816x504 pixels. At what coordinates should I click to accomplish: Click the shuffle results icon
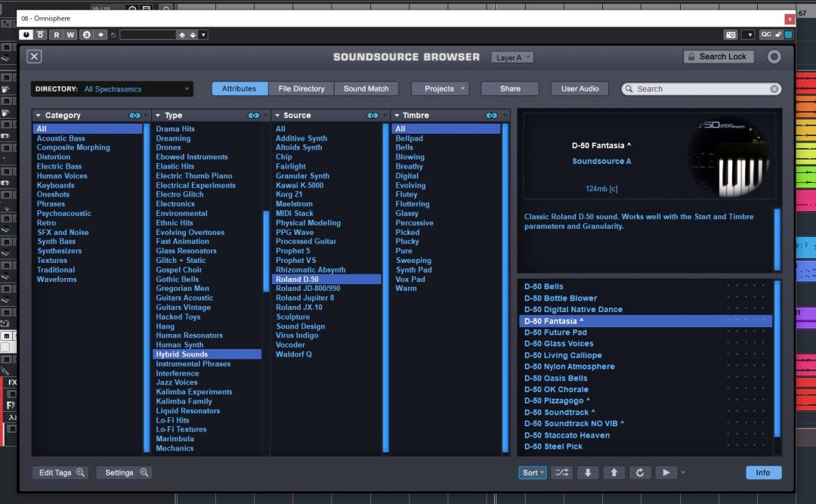coord(561,473)
